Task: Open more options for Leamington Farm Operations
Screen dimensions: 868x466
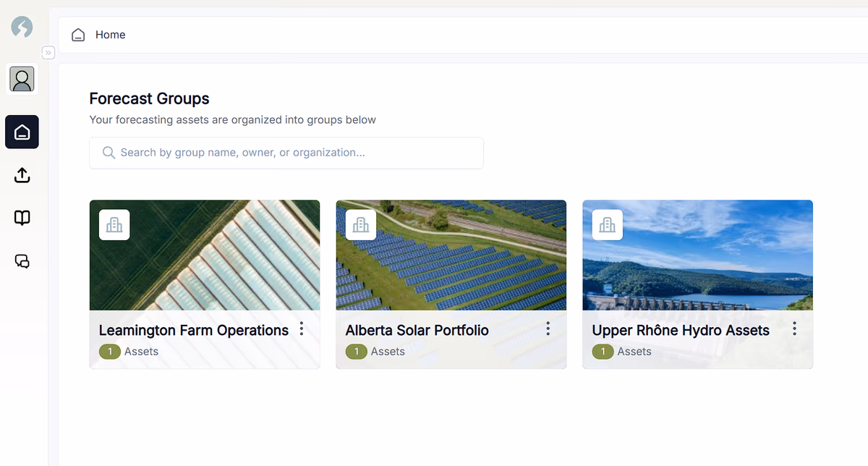Action: (302, 329)
